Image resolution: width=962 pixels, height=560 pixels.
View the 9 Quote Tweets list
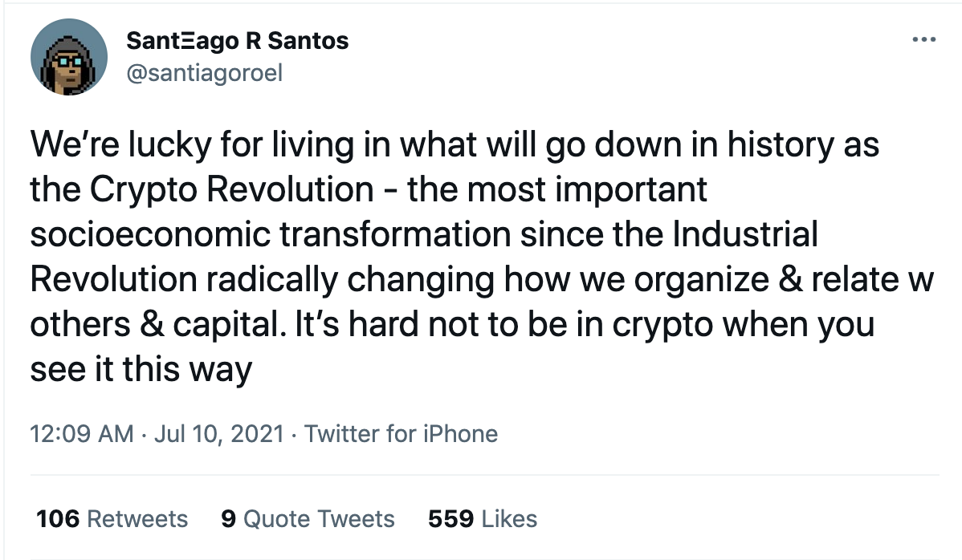(308, 519)
